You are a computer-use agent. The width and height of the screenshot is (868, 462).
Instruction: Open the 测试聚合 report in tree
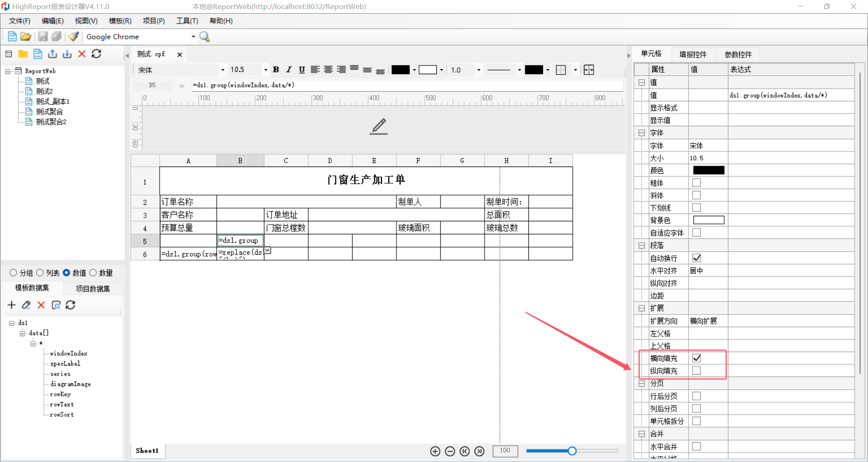pos(49,111)
